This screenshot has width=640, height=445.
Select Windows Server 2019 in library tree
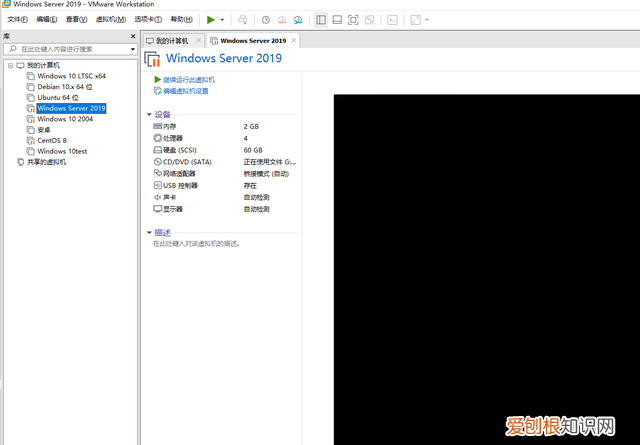(71, 108)
